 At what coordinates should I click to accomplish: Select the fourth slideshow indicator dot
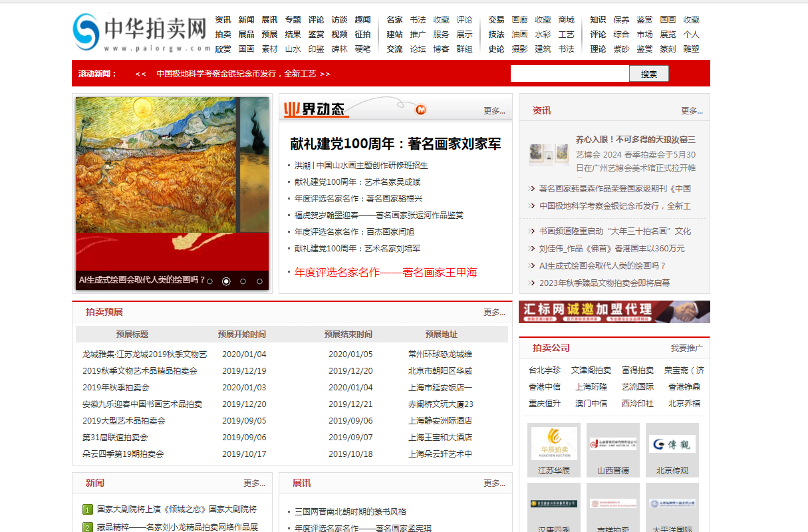click(259, 281)
